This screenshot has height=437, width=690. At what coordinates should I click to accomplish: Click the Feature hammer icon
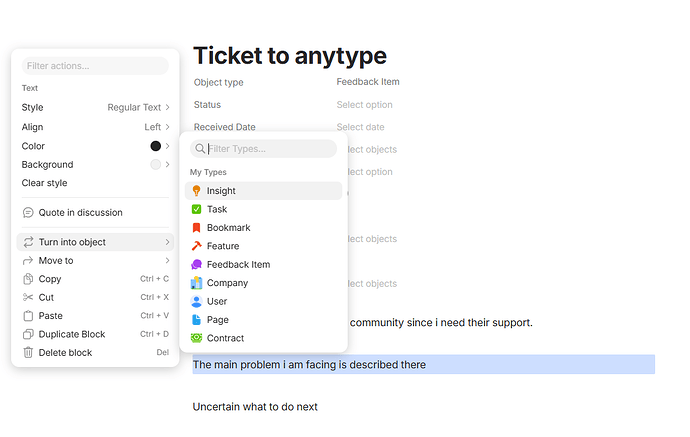tap(196, 246)
